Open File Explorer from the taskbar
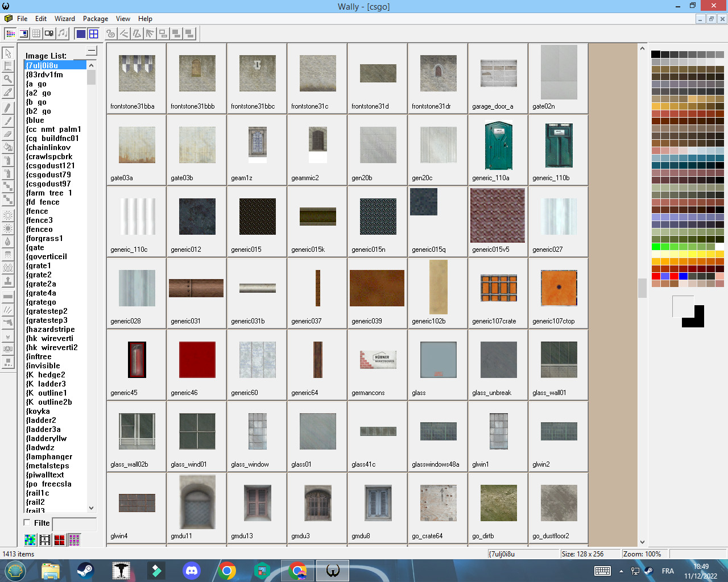The height and width of the screenshot is (582, 728). click(x=50, y=571)
